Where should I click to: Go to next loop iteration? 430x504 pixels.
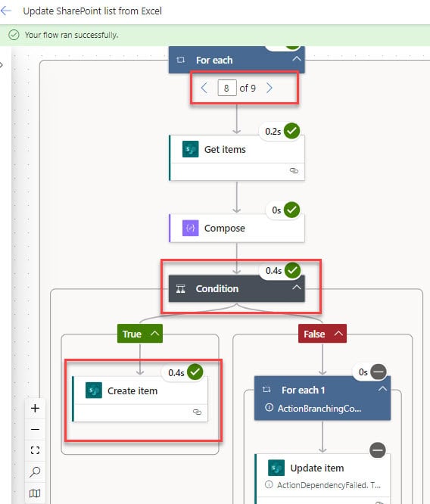270,88
